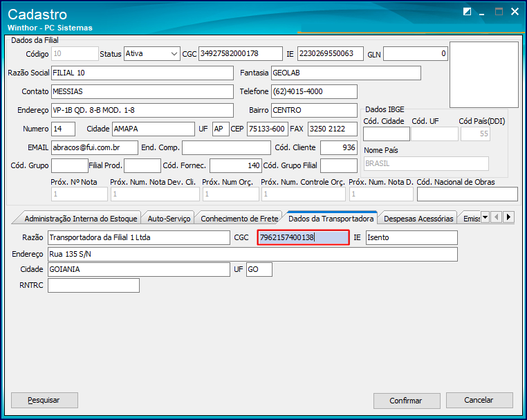Open the tab list dropdown arrow
Screen dimensions: 527x420
point(485,217)
